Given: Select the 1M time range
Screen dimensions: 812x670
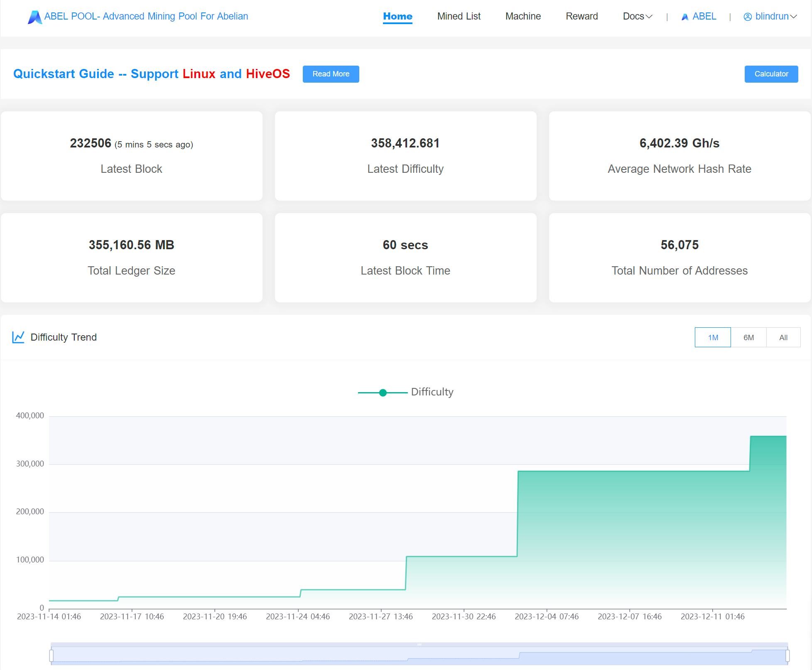Looking at the screenshot, I should 713,337.
